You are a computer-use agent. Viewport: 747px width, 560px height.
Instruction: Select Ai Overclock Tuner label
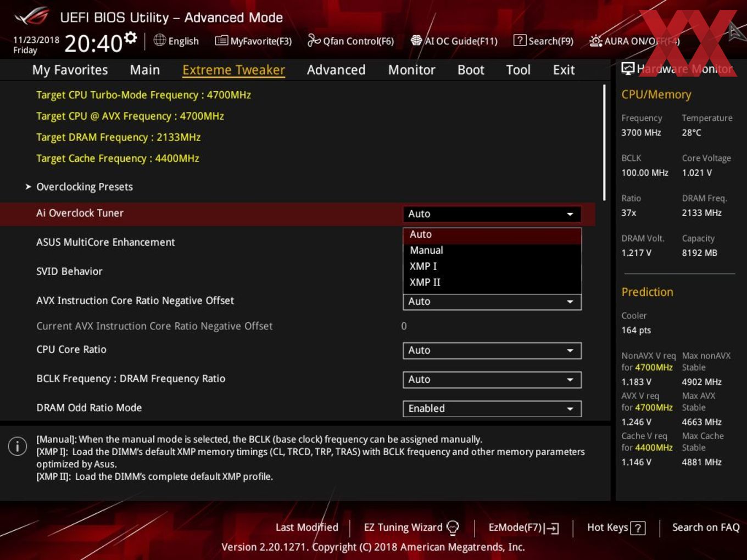(80, 213)
